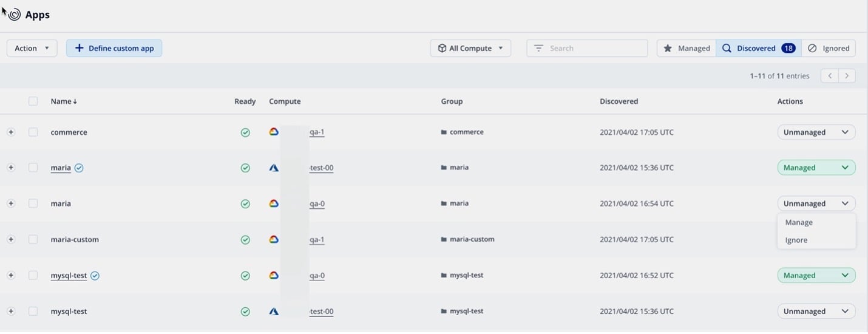Click the Azure icon in the managed maria row
Image resolution: width=868 pixels, height=334 pixels.
pos(274,168)
